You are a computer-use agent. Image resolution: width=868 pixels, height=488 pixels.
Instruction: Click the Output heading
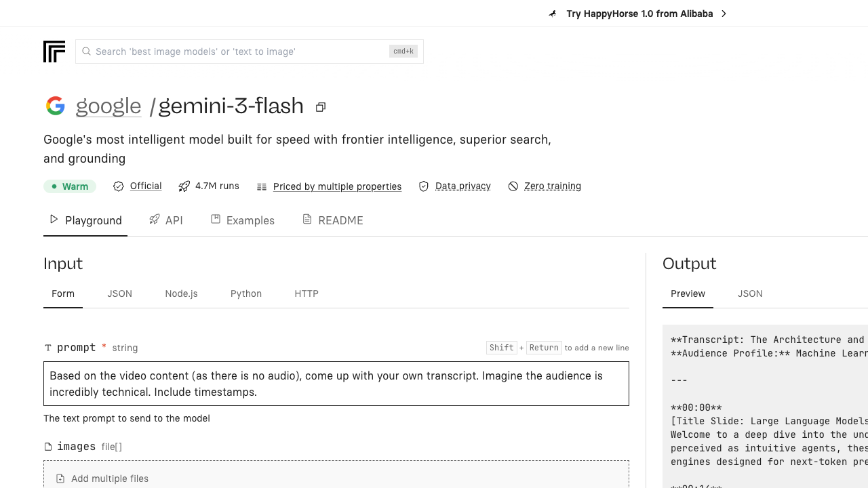[690, 264]
